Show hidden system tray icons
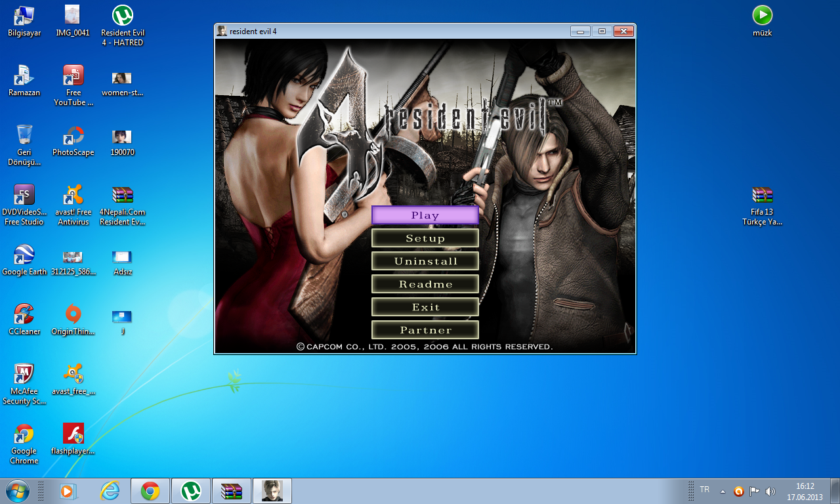Image resolution: width=840 pixels, height=504 pixels. 723,491
